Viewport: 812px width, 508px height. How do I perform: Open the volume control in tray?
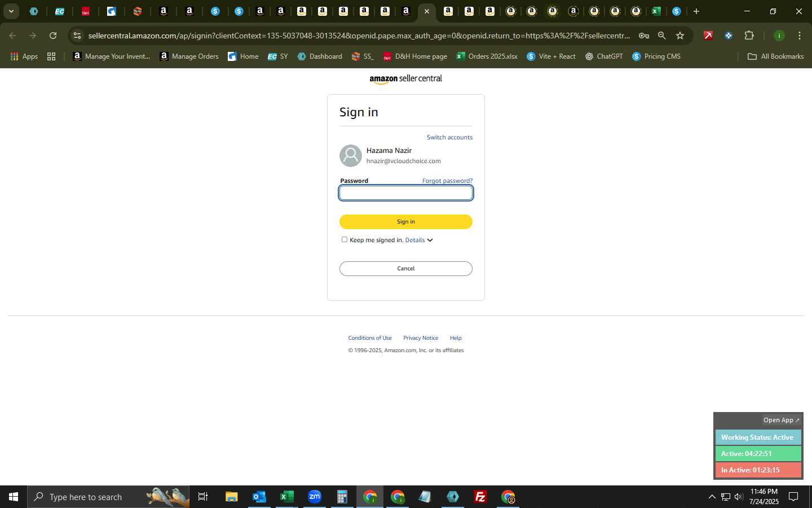(x=738, y=497)
